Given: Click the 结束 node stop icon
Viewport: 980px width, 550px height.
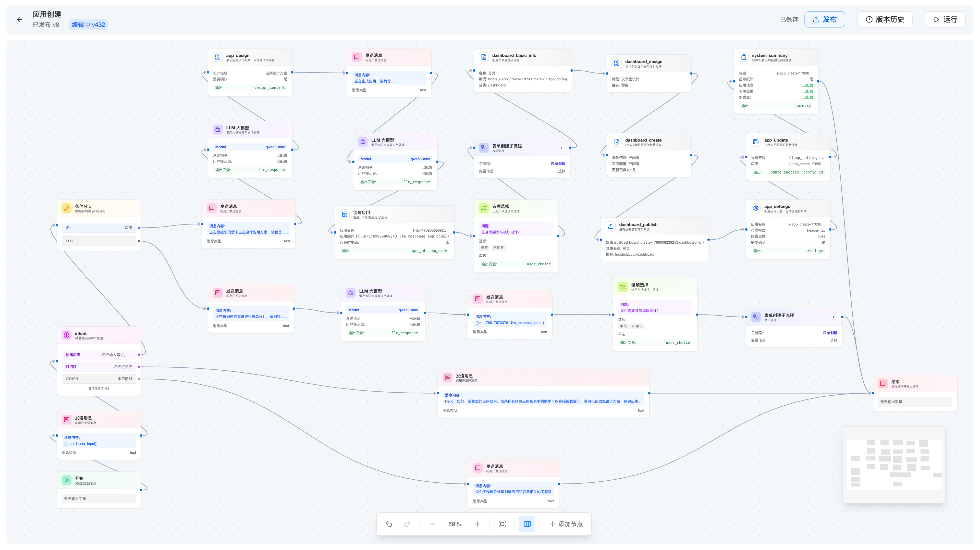Looking at the screenshot, I should point(883,383).
